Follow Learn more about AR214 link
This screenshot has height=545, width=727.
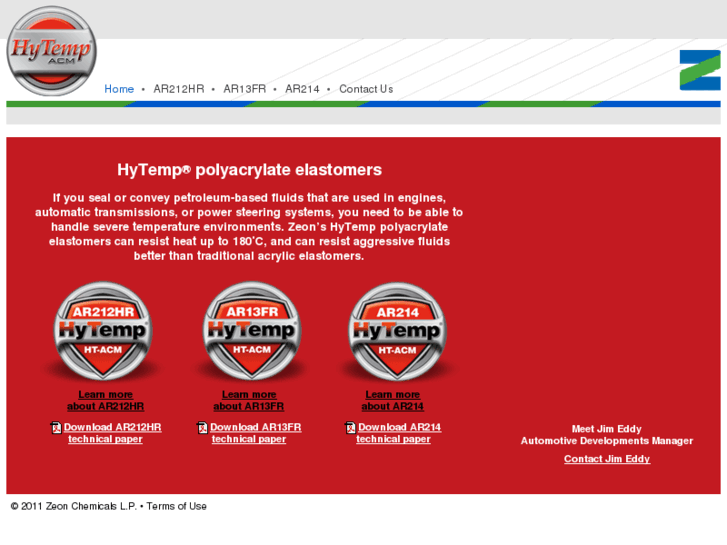click(393, 400)
